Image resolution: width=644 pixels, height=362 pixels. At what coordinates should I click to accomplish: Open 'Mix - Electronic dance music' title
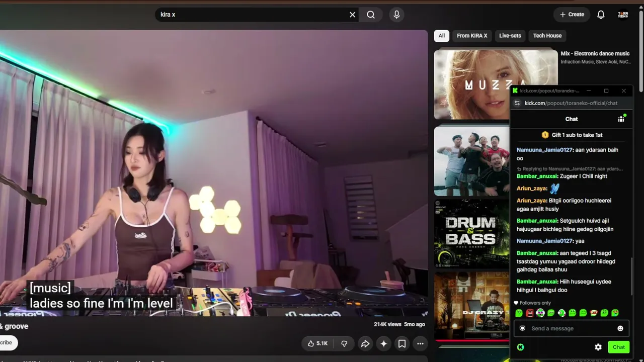click(595, 53)
